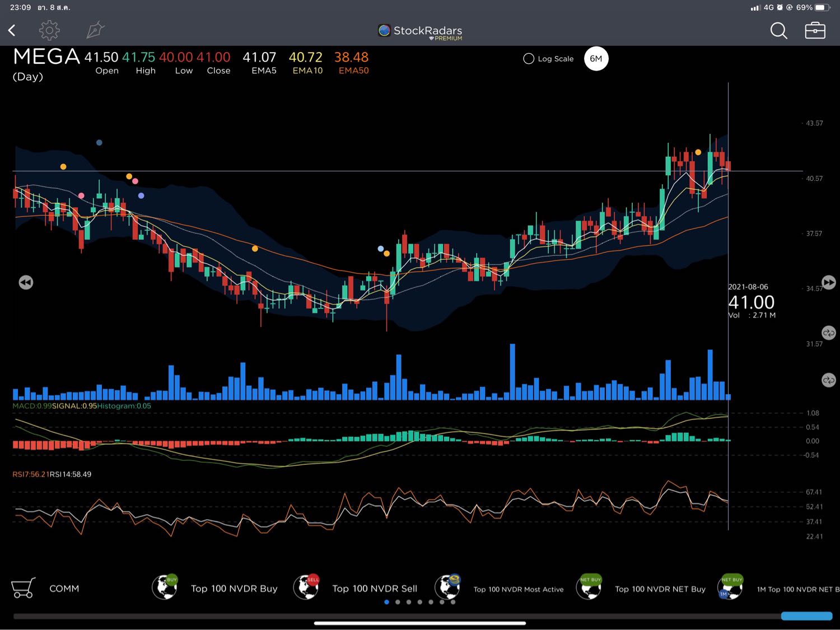Click the blue timeline scrollbar thumb
Screen dimensions: 840x630
806,616
